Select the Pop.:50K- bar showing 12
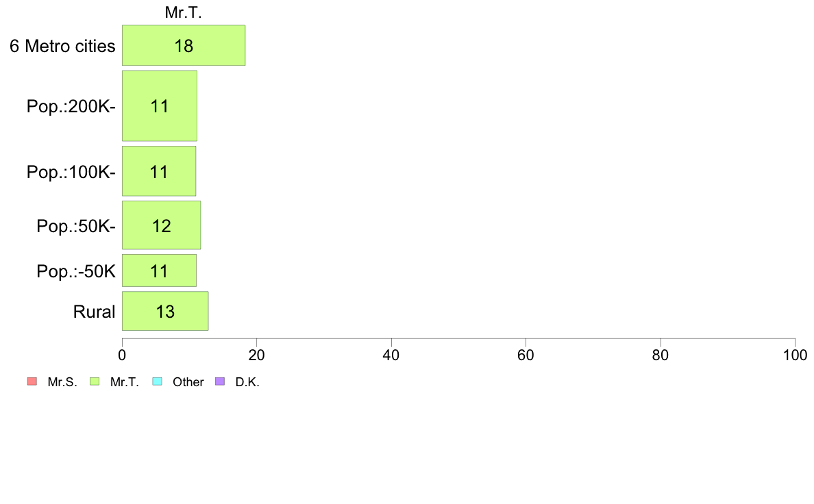This screenshot has width=814, height=504. coord(162,225)
